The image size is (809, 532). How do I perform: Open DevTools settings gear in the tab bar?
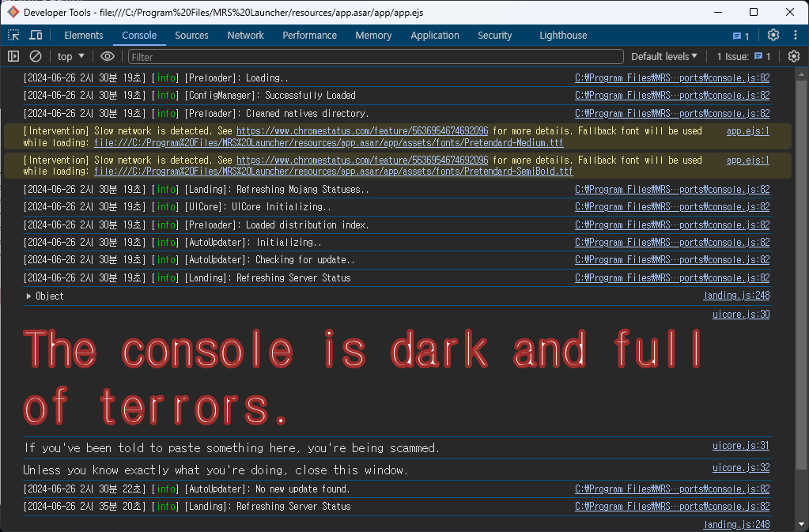773,35
